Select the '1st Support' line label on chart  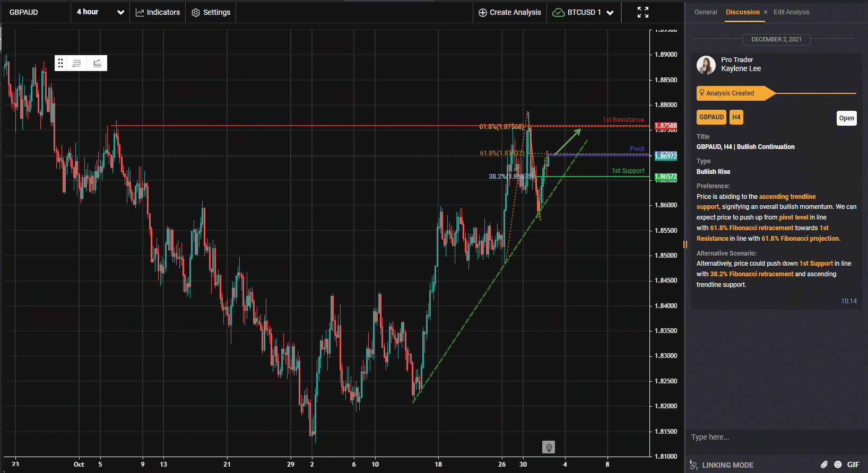pos(628,171)
